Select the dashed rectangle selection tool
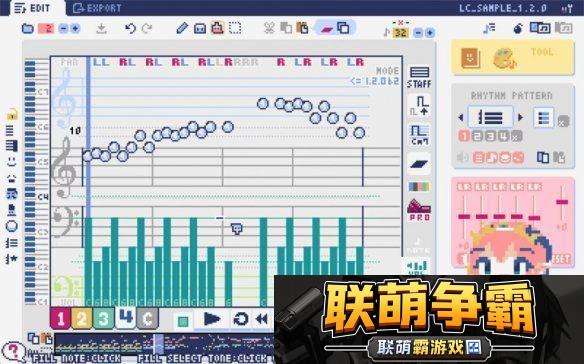Image resolution: width=584 pixels, height=364 pixels. point(235,28)
